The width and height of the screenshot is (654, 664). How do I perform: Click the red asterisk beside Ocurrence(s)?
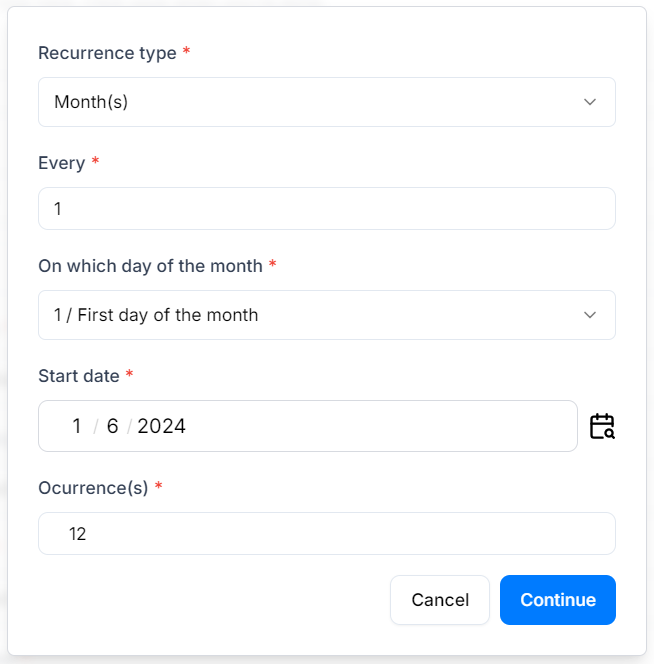pos(159,487)
